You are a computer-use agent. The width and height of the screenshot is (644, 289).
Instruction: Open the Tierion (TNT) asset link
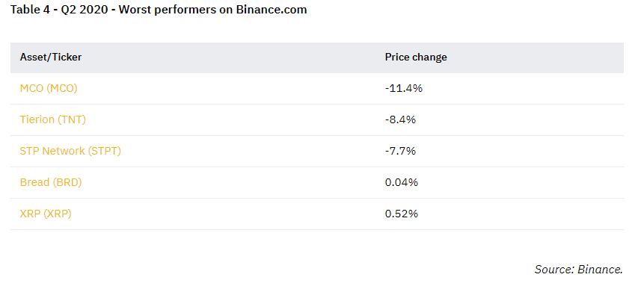coord(52,119)
